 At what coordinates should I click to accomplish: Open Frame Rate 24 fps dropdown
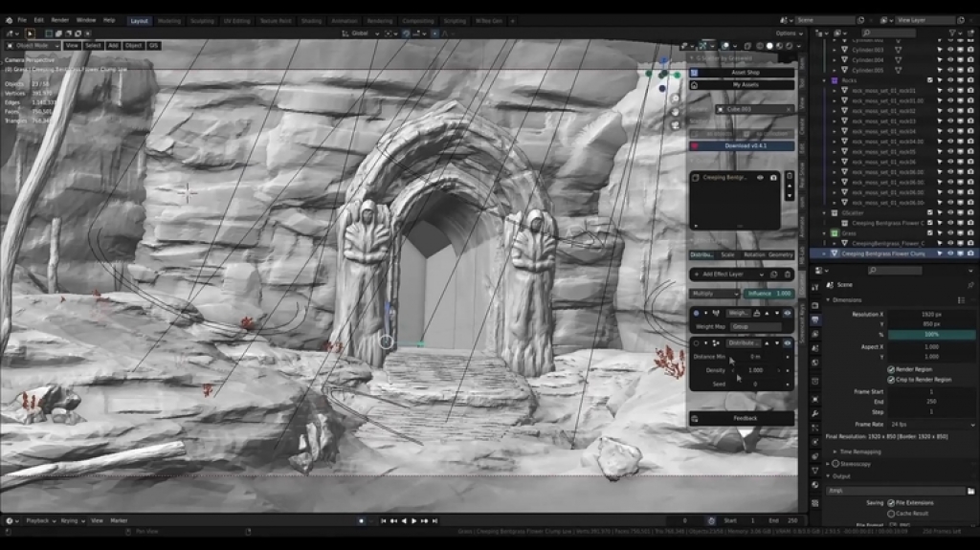[x=931, y=425]
